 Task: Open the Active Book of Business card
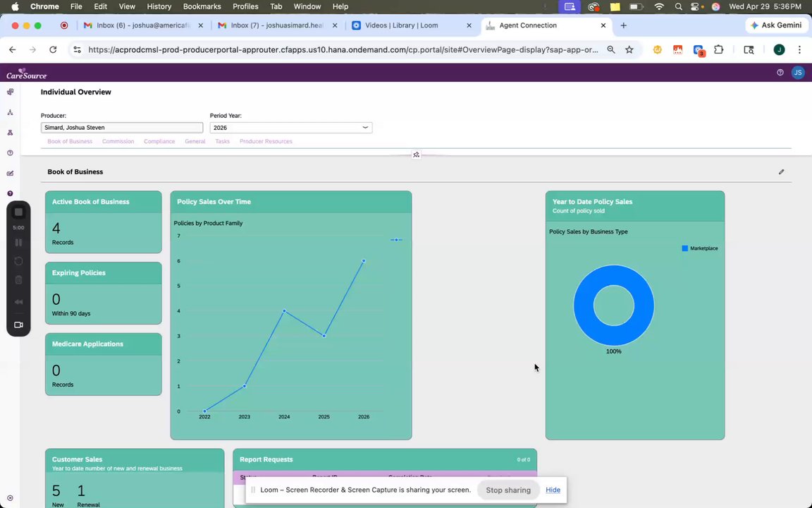point(103,222)
